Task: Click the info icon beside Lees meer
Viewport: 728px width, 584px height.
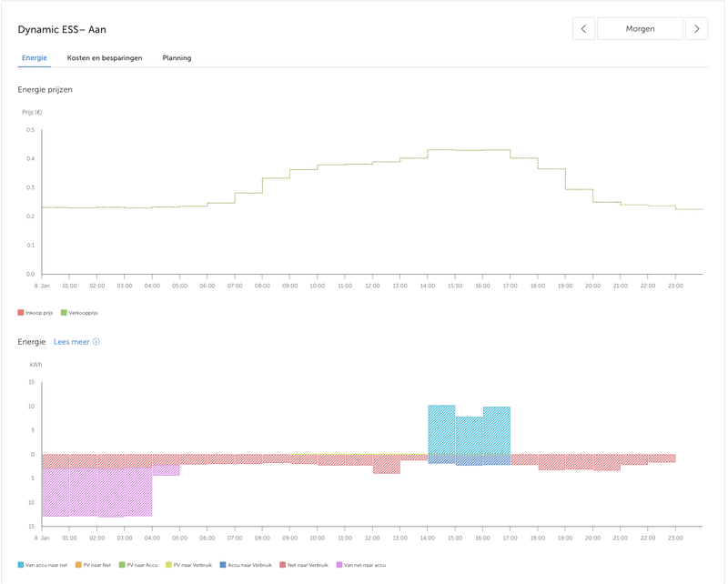Action: [x=96, y=342]
